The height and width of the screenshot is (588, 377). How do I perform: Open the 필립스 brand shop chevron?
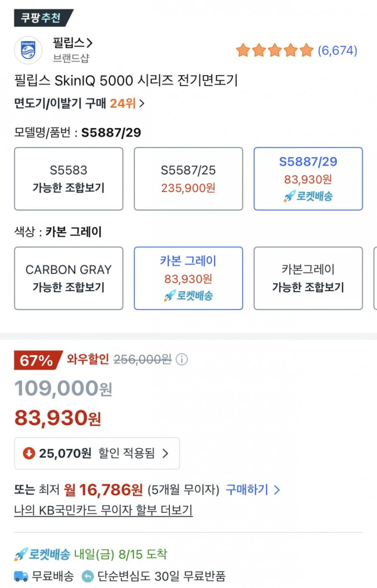click(x=89, y=43)
